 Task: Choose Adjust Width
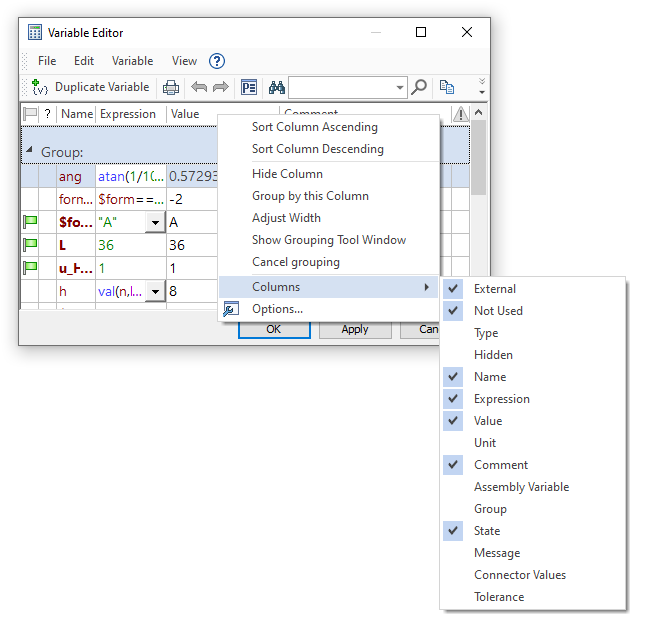click(x=329, y=218)
